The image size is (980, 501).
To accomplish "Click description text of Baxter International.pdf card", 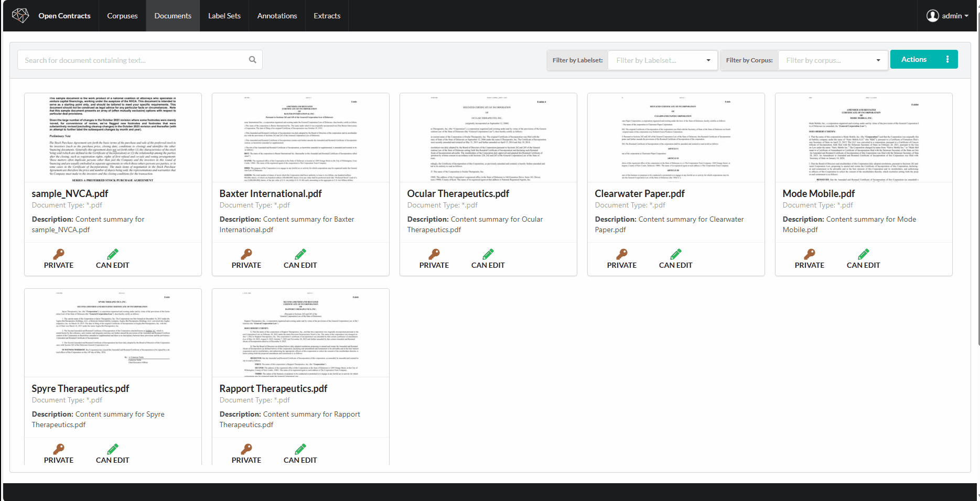I will (x=287, y=224).
